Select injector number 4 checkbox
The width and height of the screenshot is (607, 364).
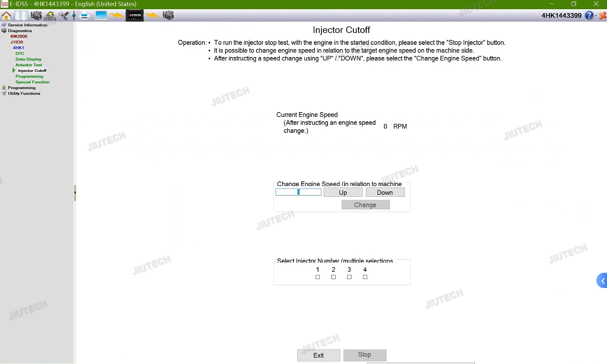pyautogui.click(x=365, y=277)
